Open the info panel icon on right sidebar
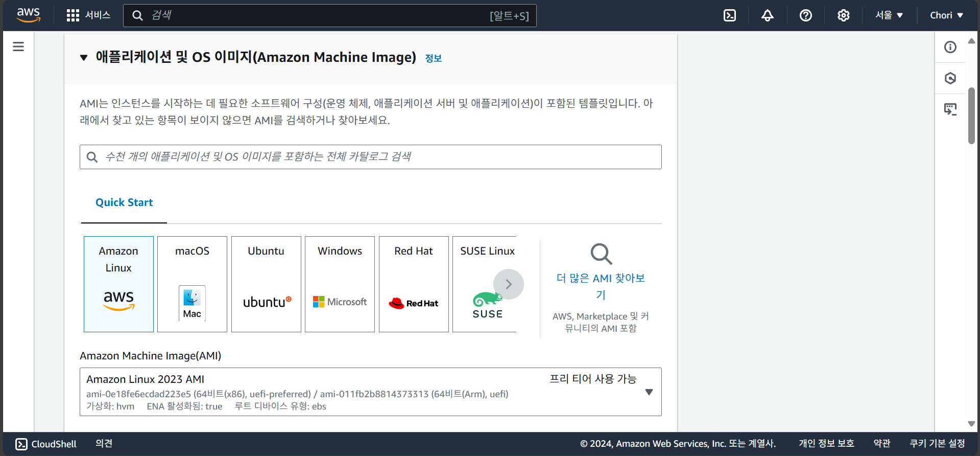The width and height of the screenshot is (980, 456). point(950,47)
